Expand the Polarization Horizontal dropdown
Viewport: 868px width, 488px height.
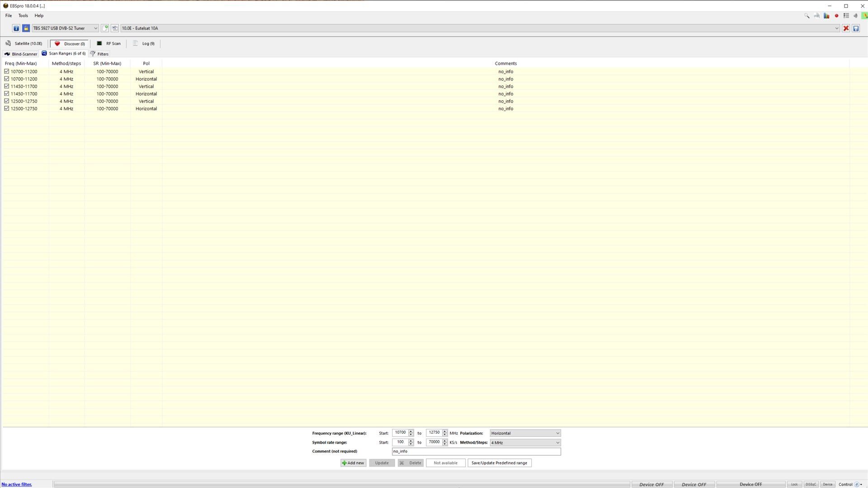pos(525,433)
